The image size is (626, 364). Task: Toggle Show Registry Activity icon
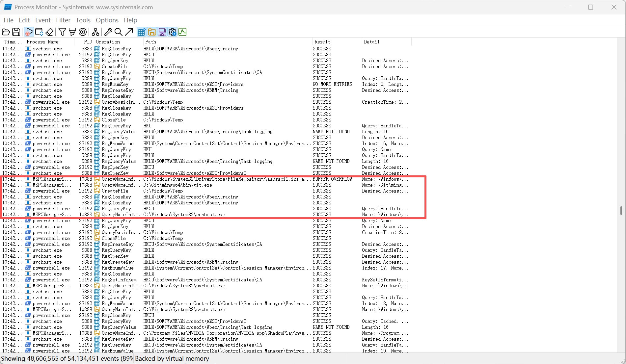tap(142, 32)
